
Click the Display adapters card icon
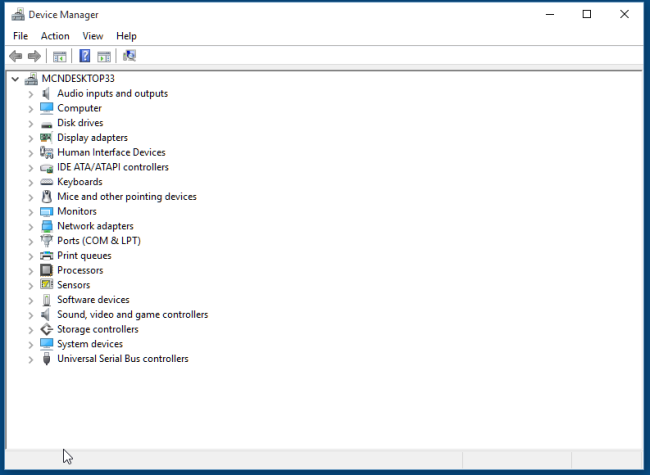pyautogui.click(x=46, y=138)
